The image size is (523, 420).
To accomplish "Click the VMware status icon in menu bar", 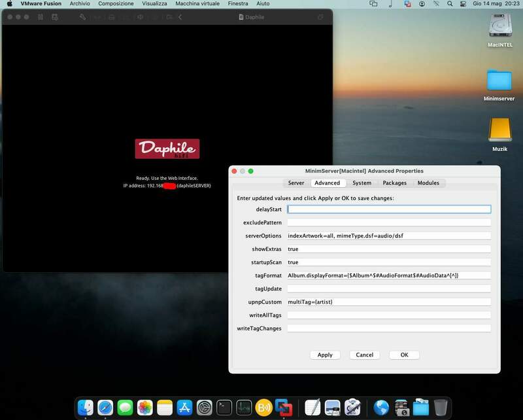I will click(x=407, y=4).
